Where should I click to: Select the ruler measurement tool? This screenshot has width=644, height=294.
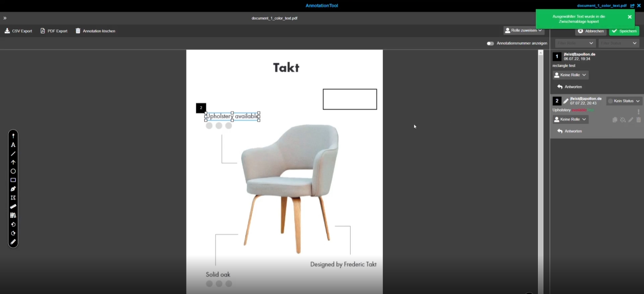pyautogui.click(x=13, y=206)
